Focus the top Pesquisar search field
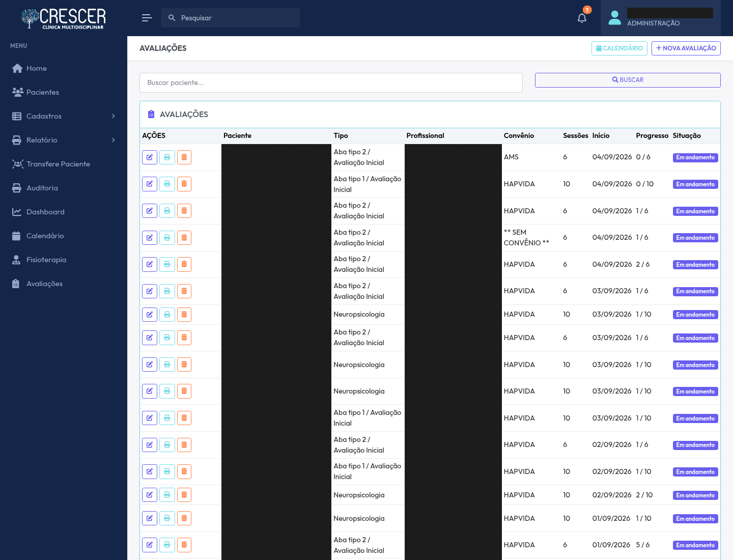This screenshot has height=560, width=733. pos(230,18)
